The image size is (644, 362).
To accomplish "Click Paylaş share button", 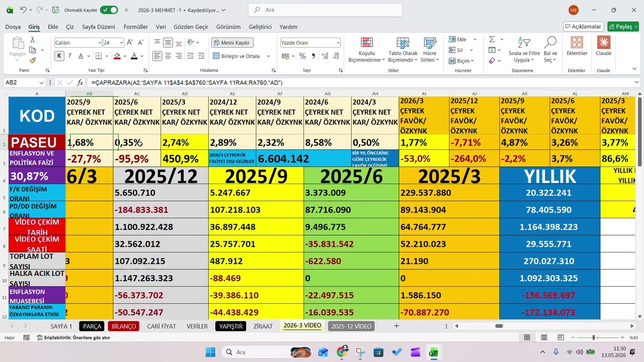I will [623, 27].
